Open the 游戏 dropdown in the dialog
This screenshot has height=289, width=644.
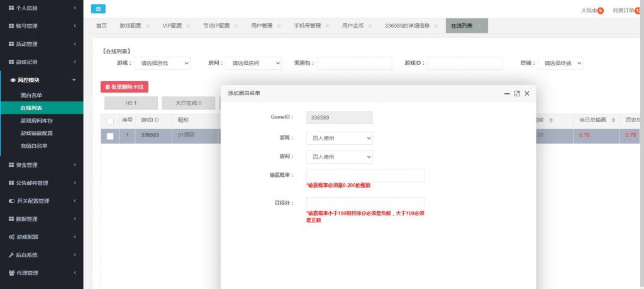(x=339, y=138)
